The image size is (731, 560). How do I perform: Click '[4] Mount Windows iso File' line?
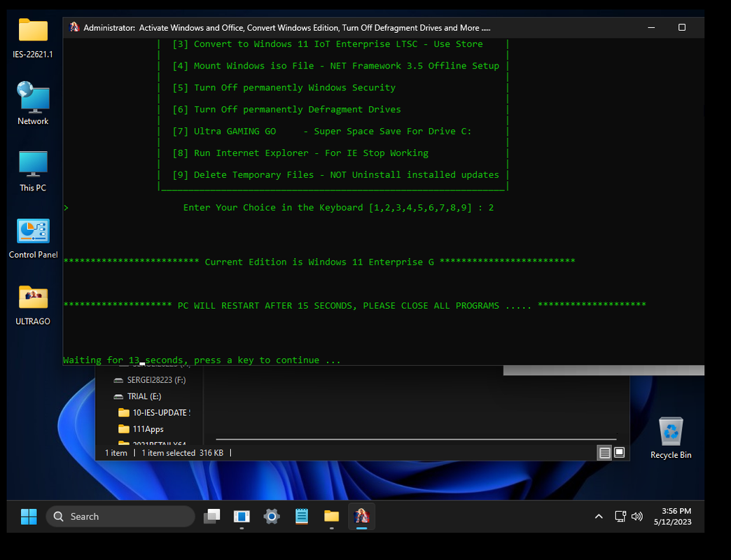point(335,66)
